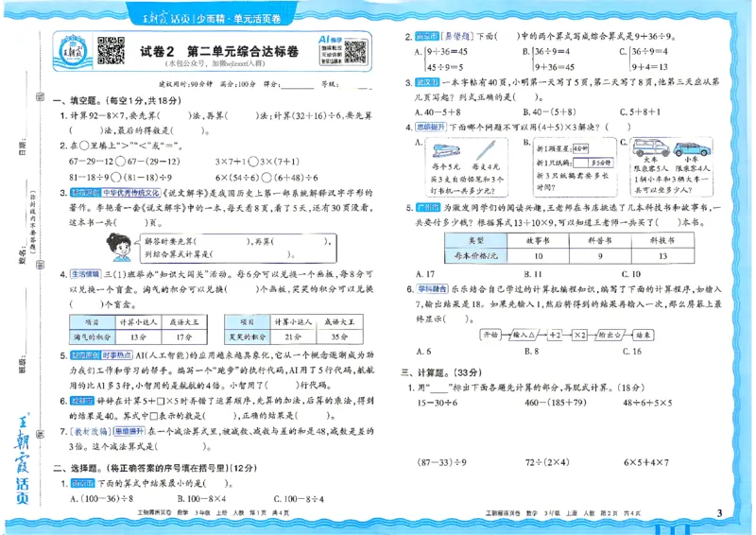Select answer A. 6
756x535 pixels.
coord(423,352)
